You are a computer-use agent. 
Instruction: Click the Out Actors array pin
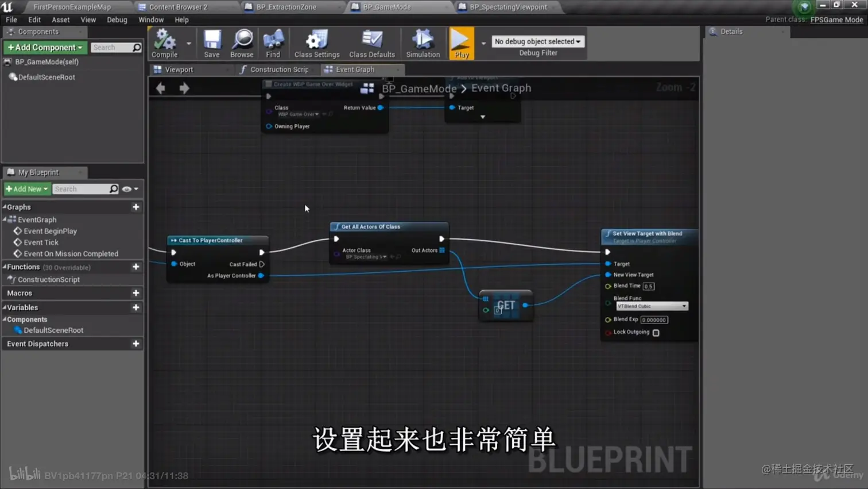[442, 251]
